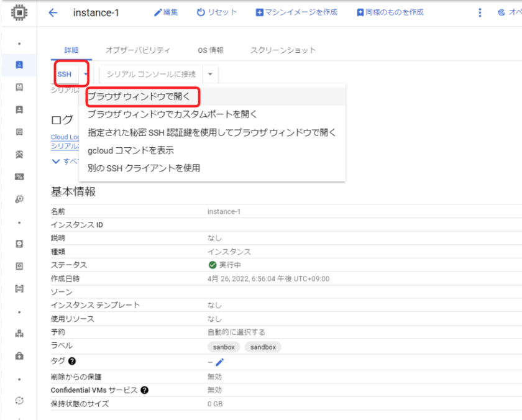The height and width of the screenshot is (420, 522).
Task: Expand the serial console dropdown arrow
Action: tap(210, 74)
